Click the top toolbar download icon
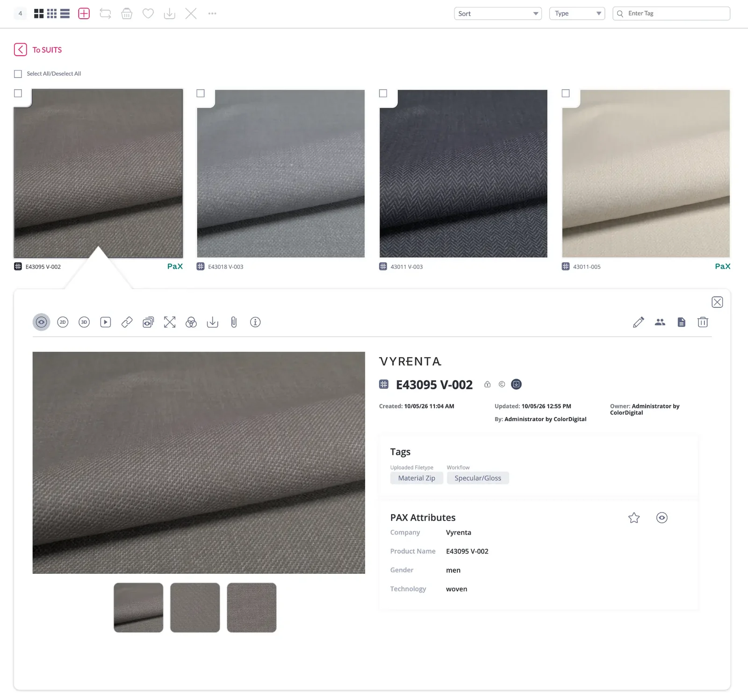748x700 pixels. click(x=170, y=14)
